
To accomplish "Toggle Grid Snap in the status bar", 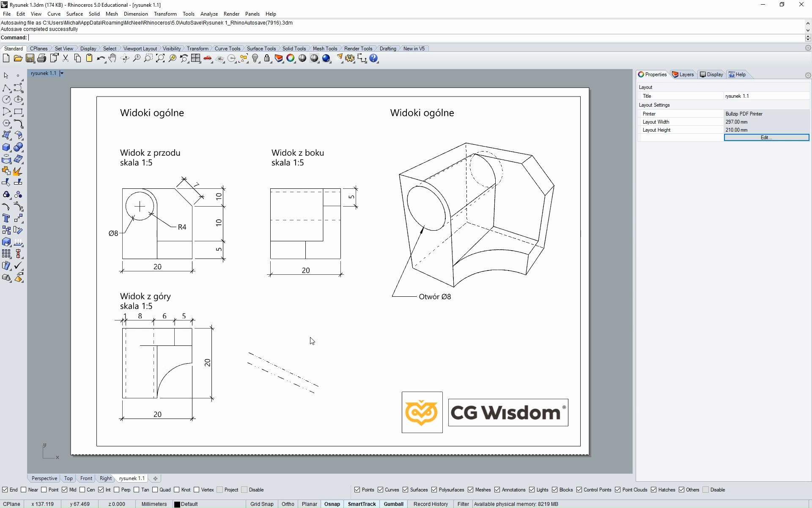I will (262, 504).
